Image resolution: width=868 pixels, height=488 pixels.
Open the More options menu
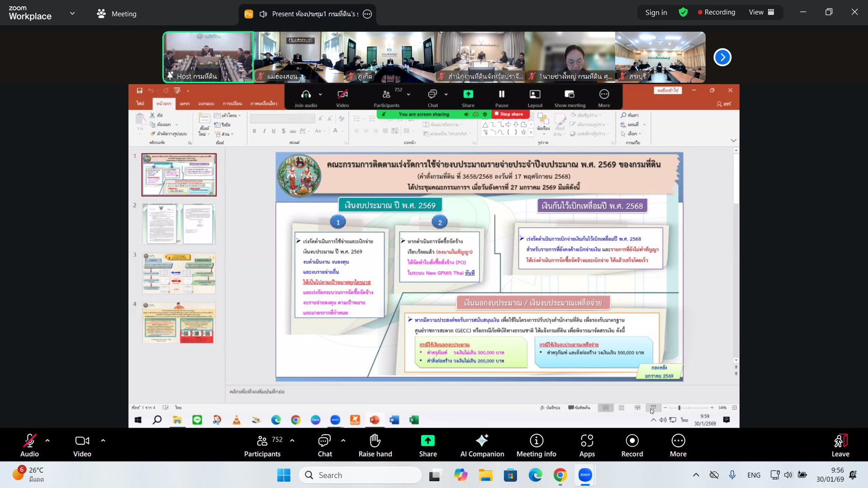pos(678,445)
